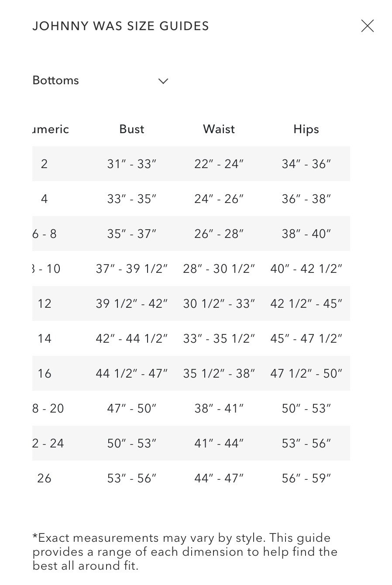Select the size 12 row label
The image size is (392, 585).
click(45, 304)
